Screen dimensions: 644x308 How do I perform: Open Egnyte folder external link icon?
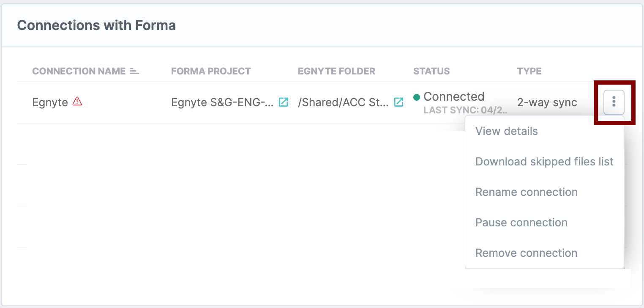(x=398, y=102)
